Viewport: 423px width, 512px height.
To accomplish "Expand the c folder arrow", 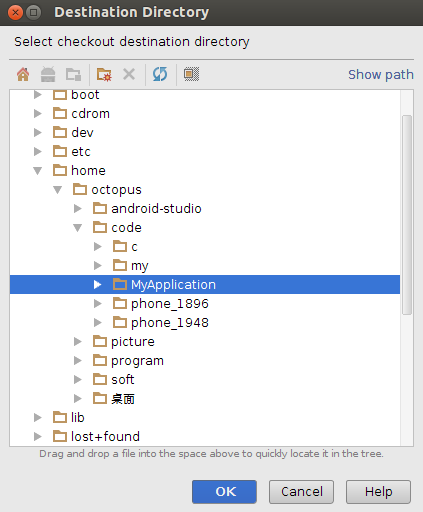I will 98,247.
